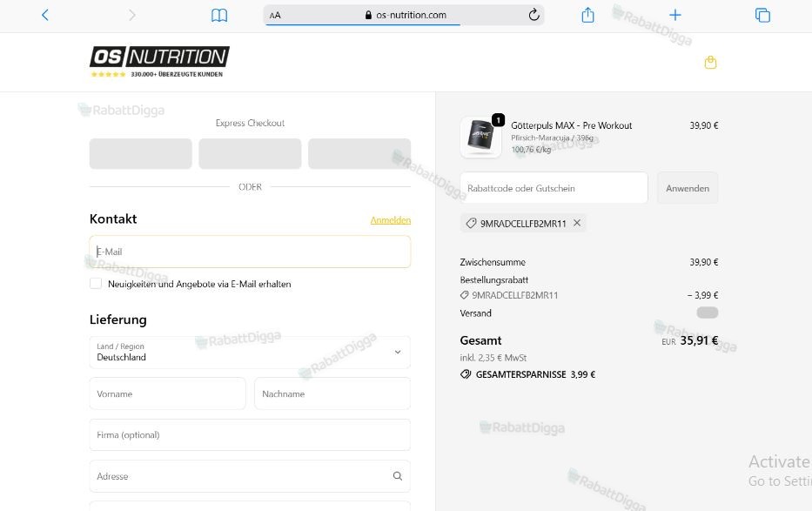The height and width of the screenshot is (511, 812).
Task: Click the first Express Checkout button
Action: click(141, 154)
